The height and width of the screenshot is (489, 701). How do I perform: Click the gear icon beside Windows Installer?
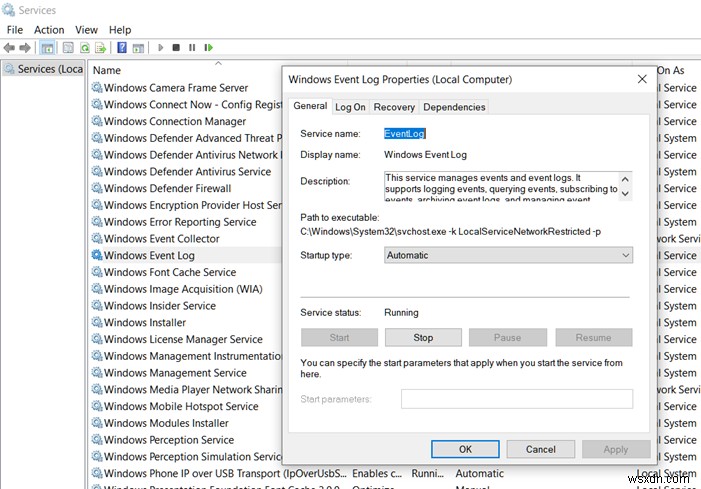point(97,322)
